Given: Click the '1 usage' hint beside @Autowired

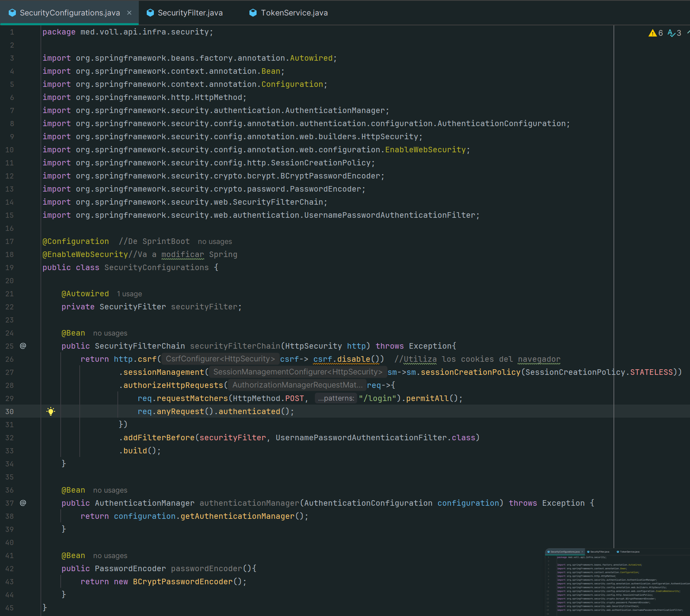Looking at the screenshot, I should (129, 294).
